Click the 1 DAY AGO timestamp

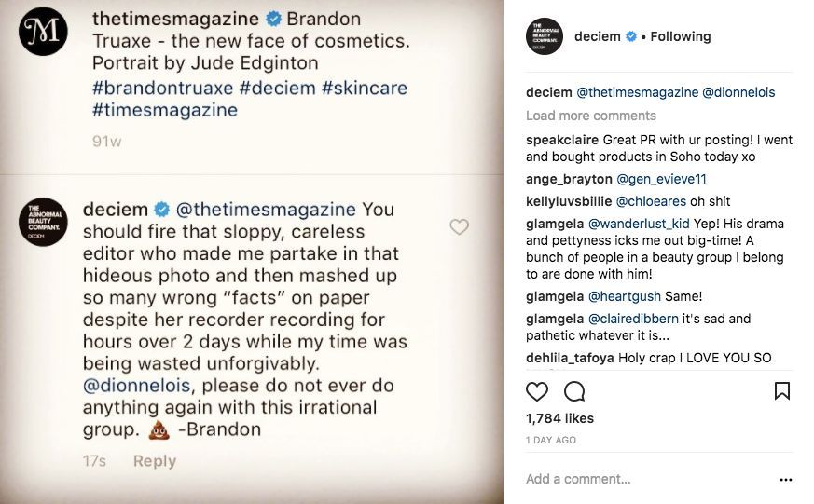click(551, 440)
